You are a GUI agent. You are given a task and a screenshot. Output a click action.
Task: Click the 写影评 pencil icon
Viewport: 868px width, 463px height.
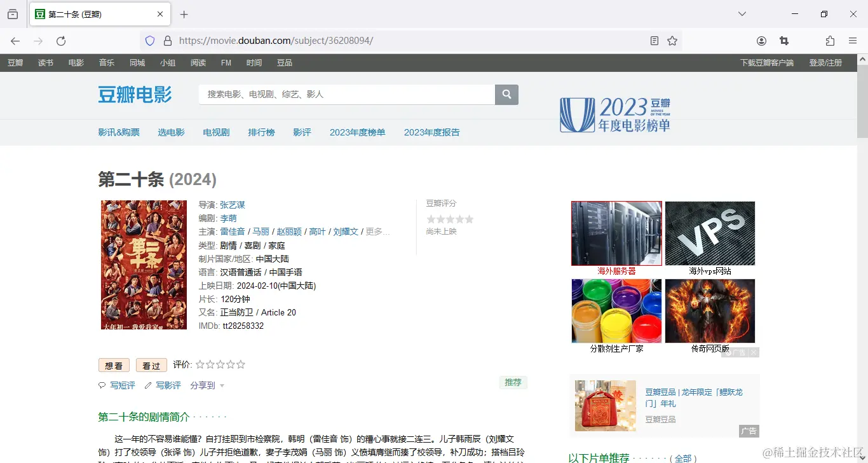[148, 385]
